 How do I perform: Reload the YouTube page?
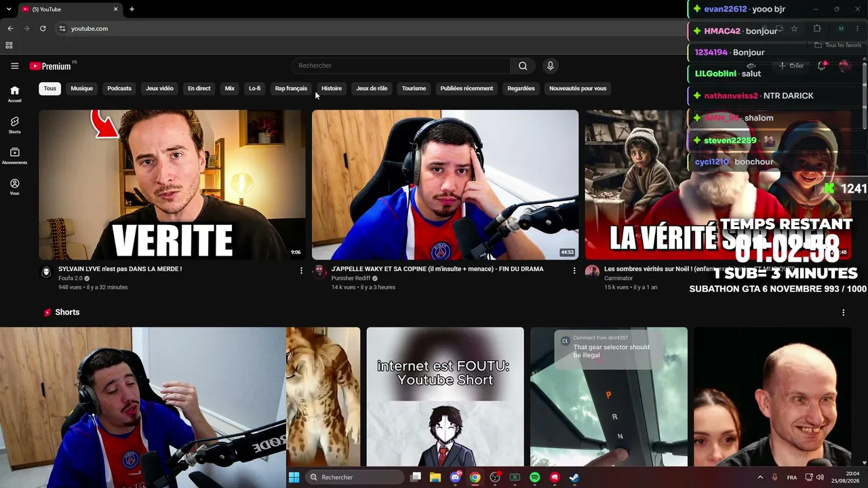43,28
